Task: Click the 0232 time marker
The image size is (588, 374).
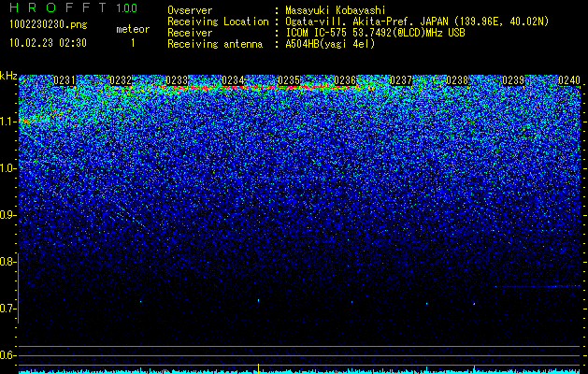Action: point(121,80)
